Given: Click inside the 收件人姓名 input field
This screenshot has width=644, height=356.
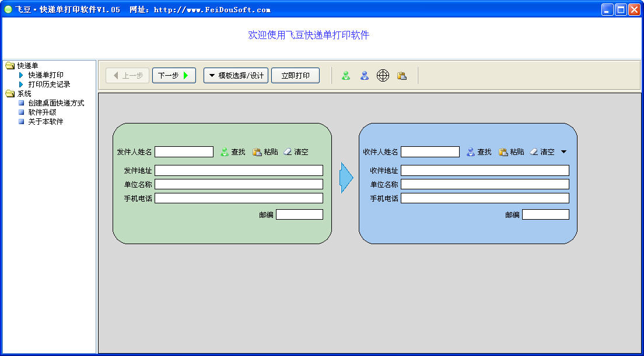Looking at the screenshot, I should click(430, 151).
